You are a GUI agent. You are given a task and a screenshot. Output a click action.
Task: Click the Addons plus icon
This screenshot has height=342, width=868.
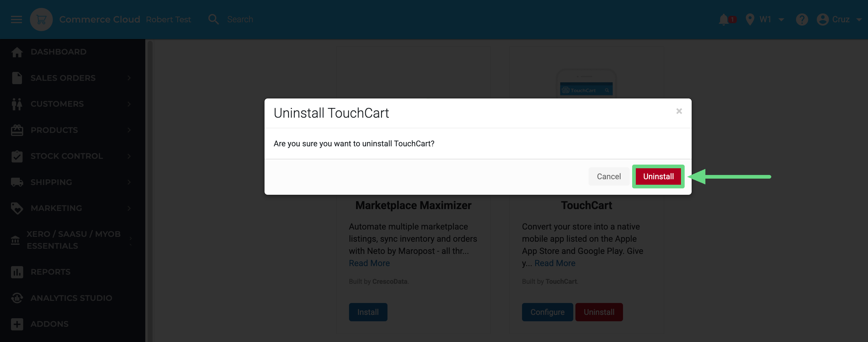[17, 324]
